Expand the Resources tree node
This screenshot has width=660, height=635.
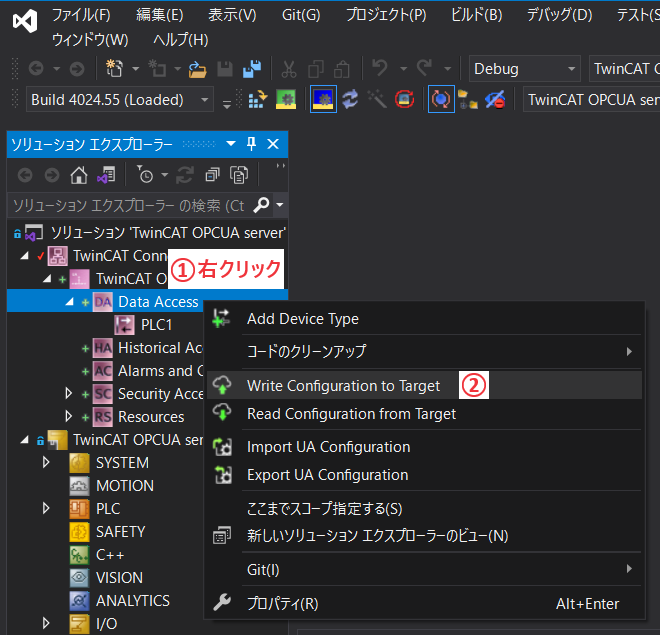tap(68, 417)
